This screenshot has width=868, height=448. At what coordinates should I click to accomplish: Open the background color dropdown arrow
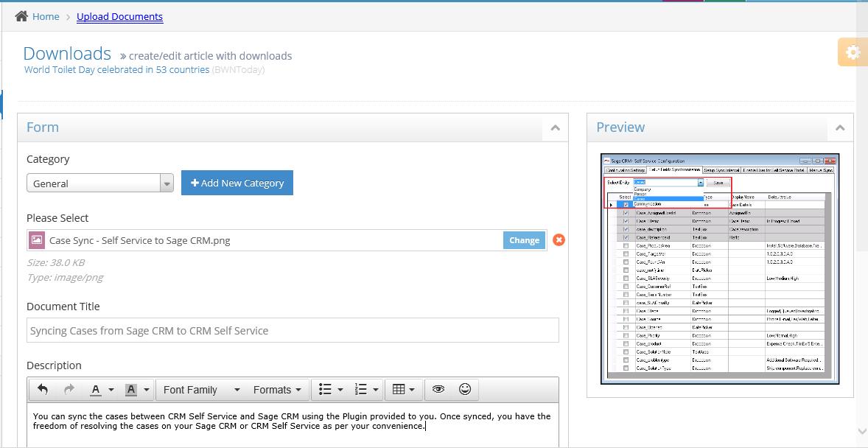(x=147, y=390)
